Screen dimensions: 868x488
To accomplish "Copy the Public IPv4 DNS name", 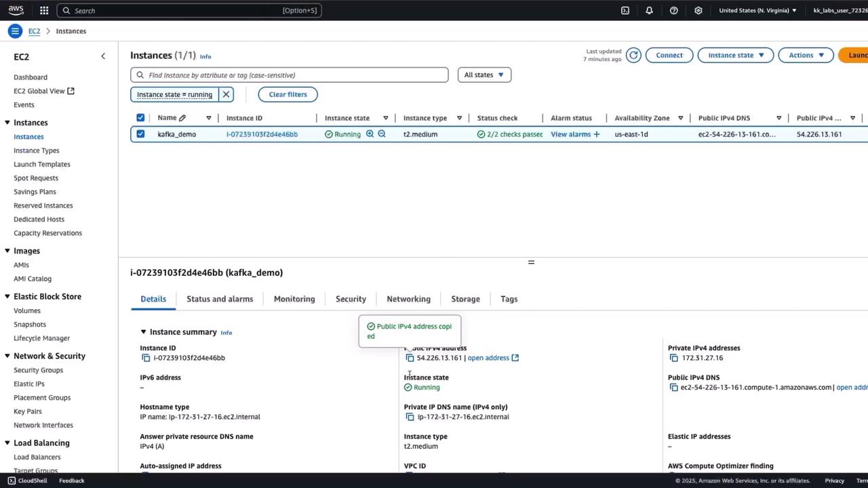I will pyautogui.click(x=673, y=388).
